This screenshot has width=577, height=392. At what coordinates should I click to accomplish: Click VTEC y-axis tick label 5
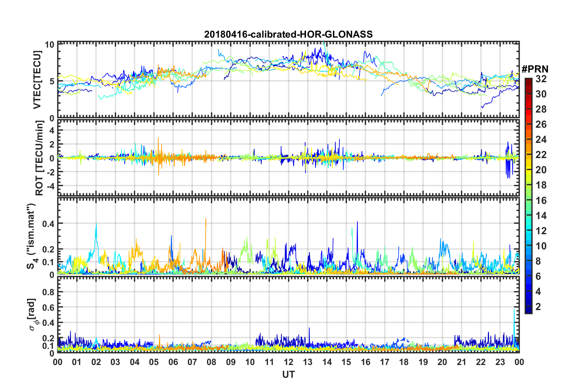click(52, 81)
